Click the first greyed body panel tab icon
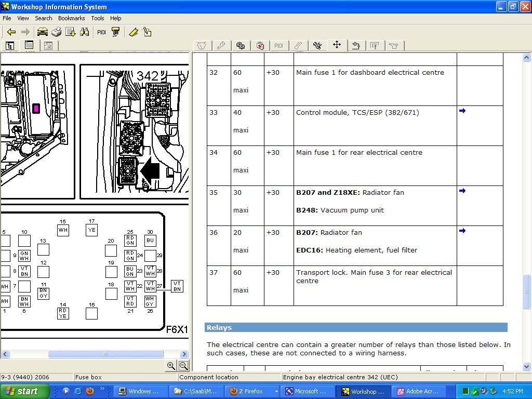The image size is (532, 399). coord(202,46)
